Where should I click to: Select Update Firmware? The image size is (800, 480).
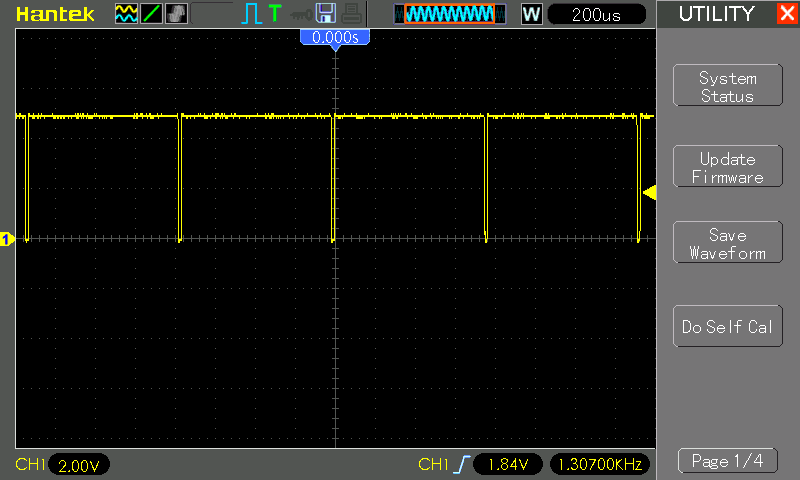(728, 166)
